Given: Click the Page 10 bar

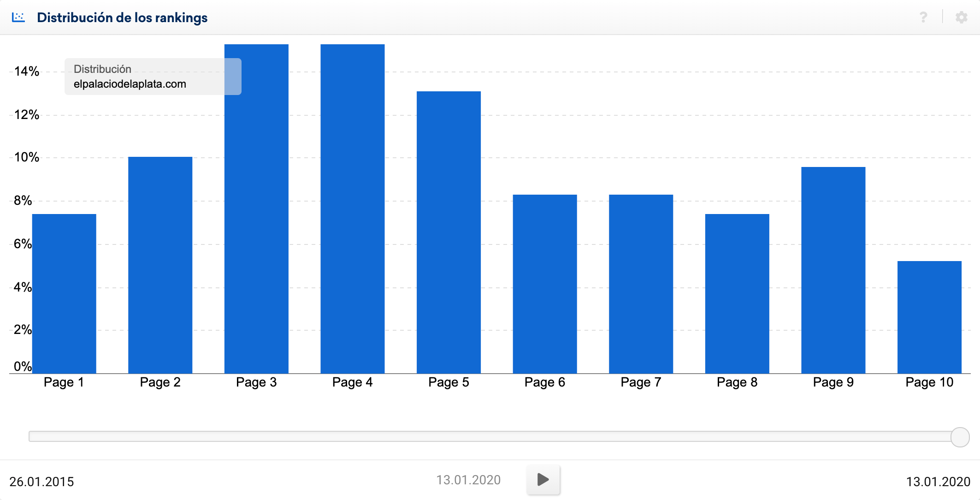Looking at the screenshot, I should coord(929,317).
